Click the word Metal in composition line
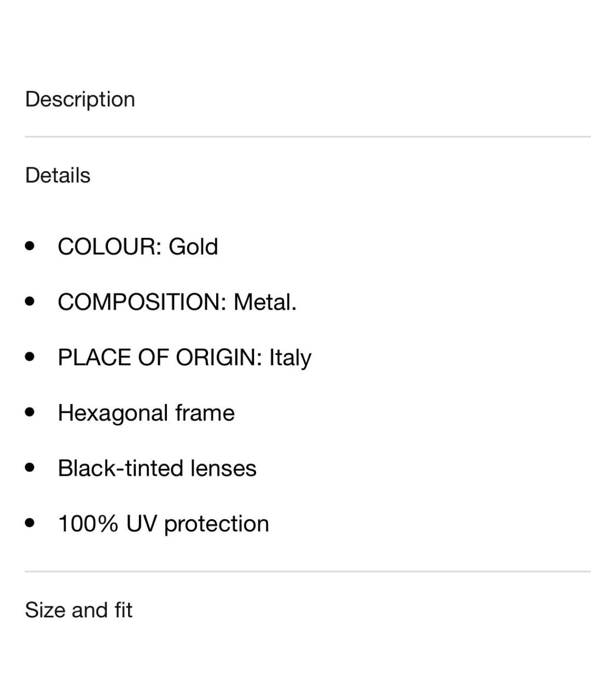 click(265, 302)
